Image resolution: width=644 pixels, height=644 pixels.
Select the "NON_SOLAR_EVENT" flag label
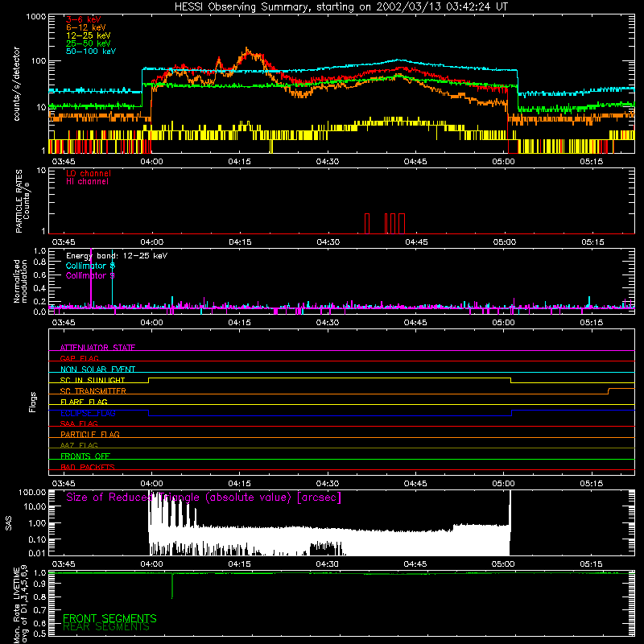click(97, 369)
